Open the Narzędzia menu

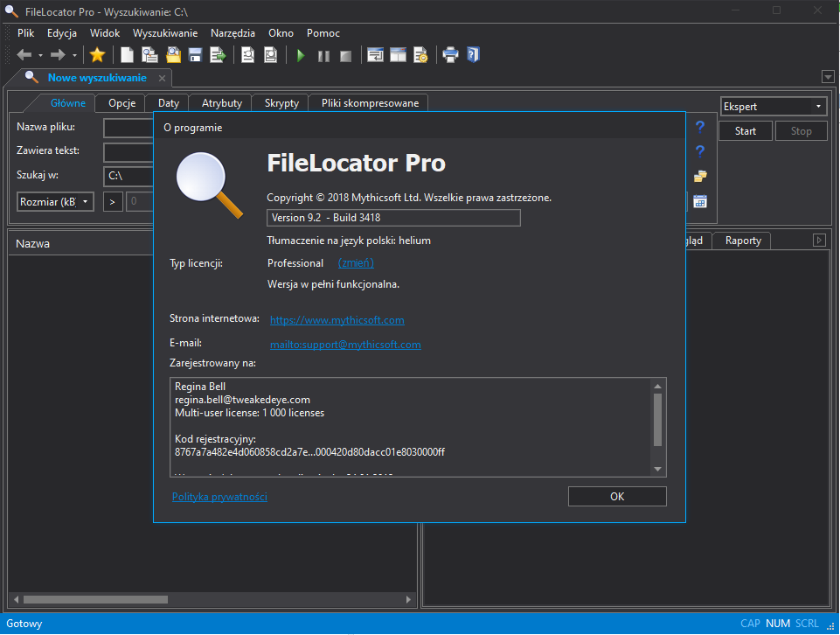pyautogui.click(x=233, y=33)
